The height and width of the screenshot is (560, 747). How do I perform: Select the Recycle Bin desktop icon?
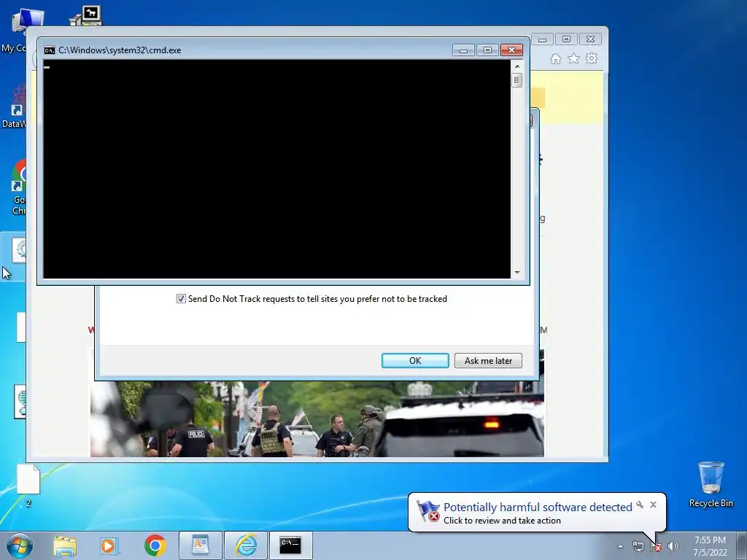pyautogui.click(x=711, y=485)
